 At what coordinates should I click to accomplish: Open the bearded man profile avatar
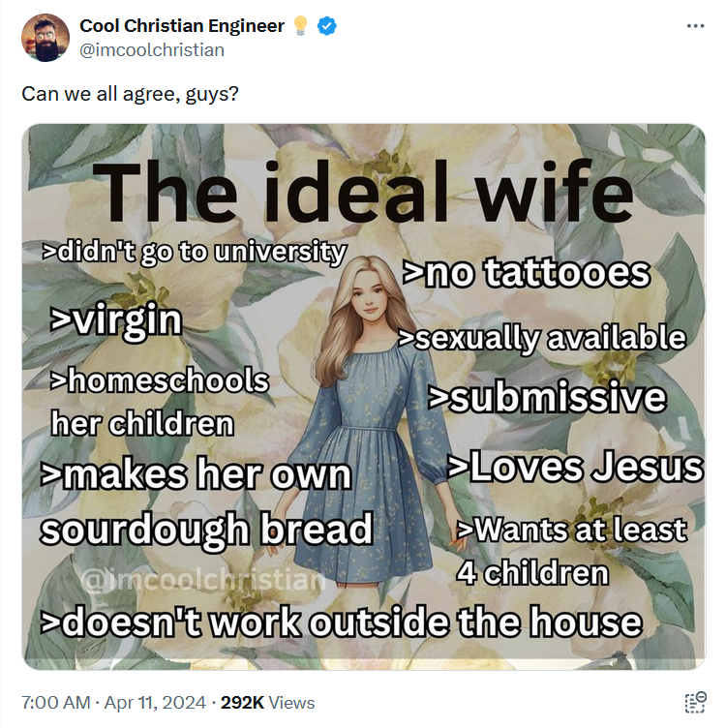point(45,38)
